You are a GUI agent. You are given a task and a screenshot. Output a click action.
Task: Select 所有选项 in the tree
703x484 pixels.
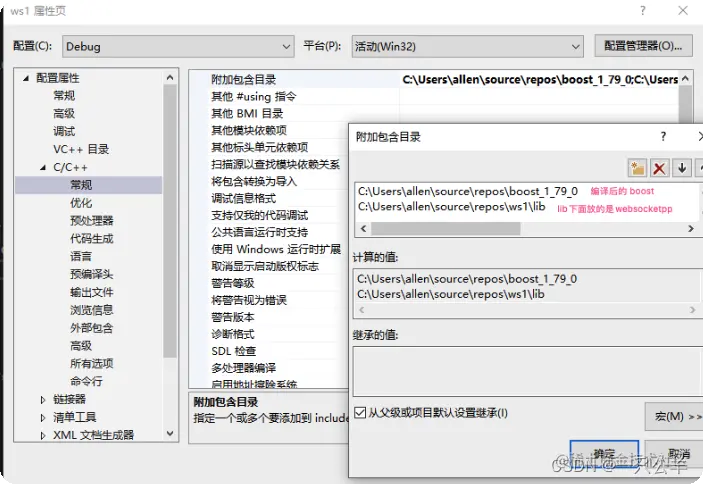(x=91, y=363)
